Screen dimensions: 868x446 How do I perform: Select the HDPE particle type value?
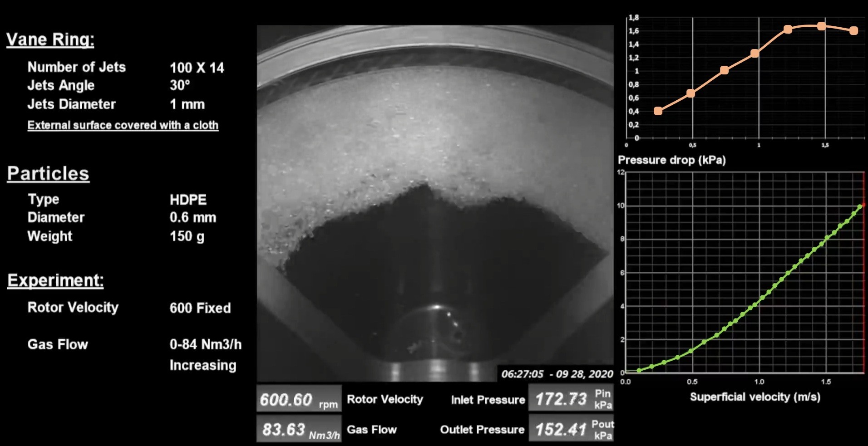point(188,200)
